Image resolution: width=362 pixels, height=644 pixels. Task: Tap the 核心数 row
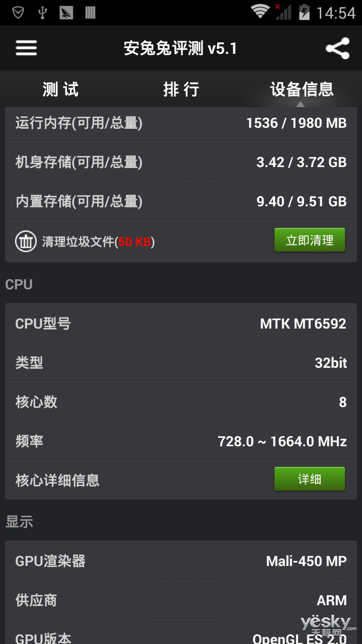(181, 402)
